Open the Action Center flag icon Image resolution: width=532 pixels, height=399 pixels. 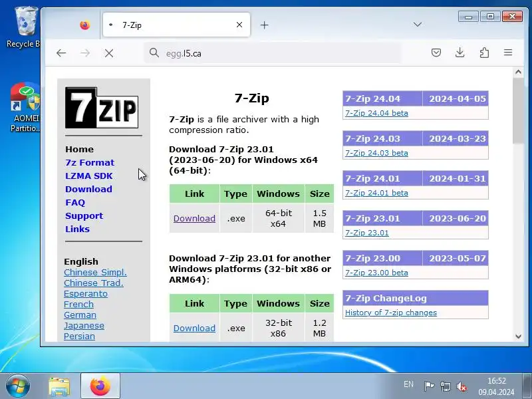429,386
